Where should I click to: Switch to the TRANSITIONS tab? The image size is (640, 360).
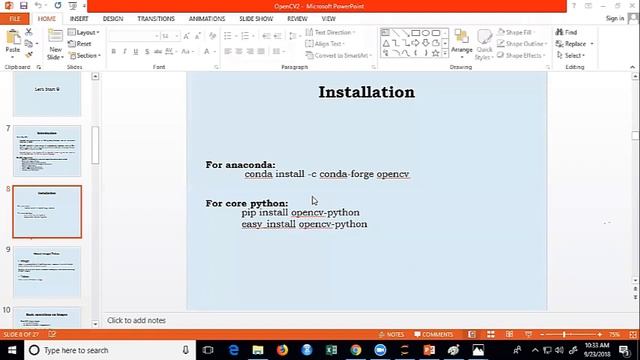coord(156,19)
